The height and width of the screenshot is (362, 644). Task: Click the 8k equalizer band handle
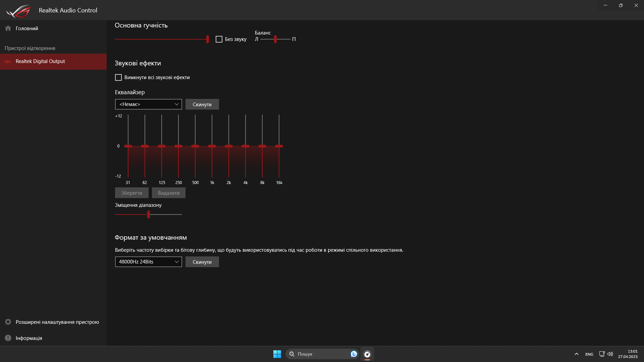262,146
